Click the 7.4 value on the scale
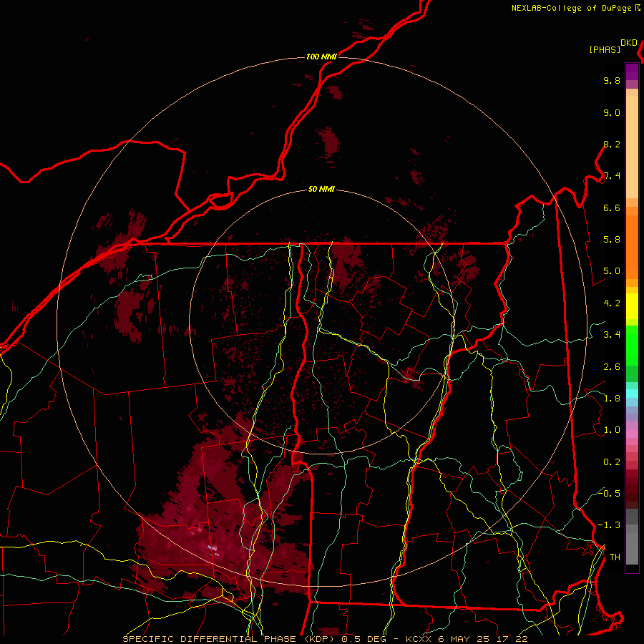This screenshot has height=644, width=644. click(x=612, y=176)
